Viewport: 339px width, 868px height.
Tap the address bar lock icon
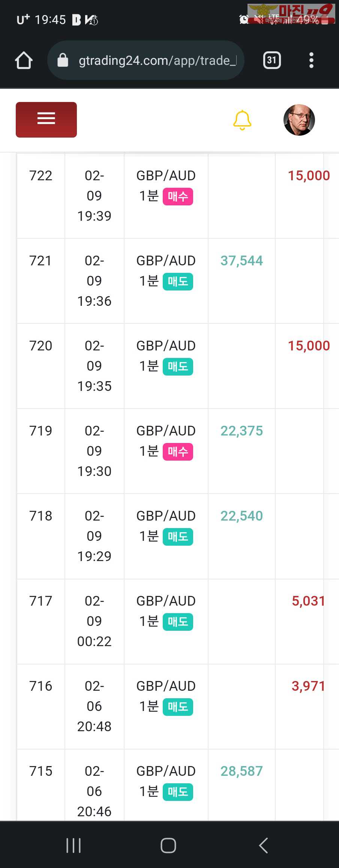(x=63, y=60)
